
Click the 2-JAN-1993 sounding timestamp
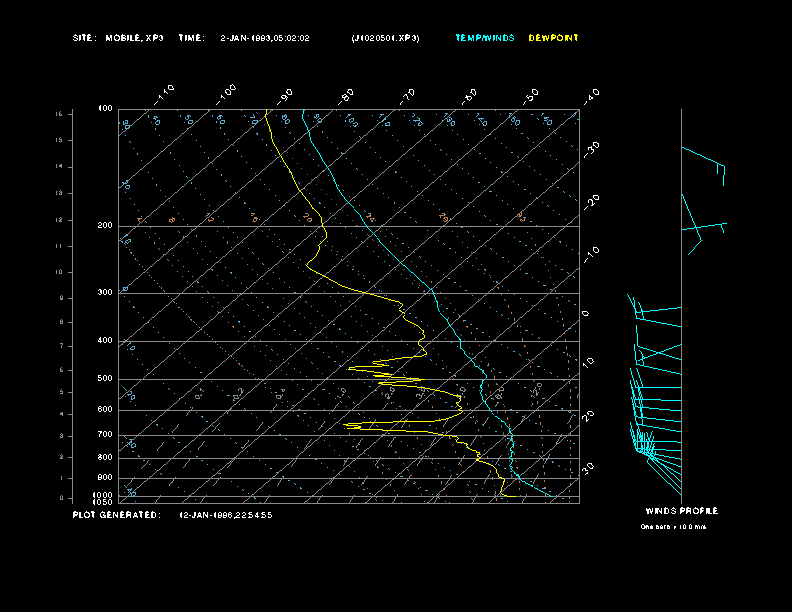click(265, 38)
